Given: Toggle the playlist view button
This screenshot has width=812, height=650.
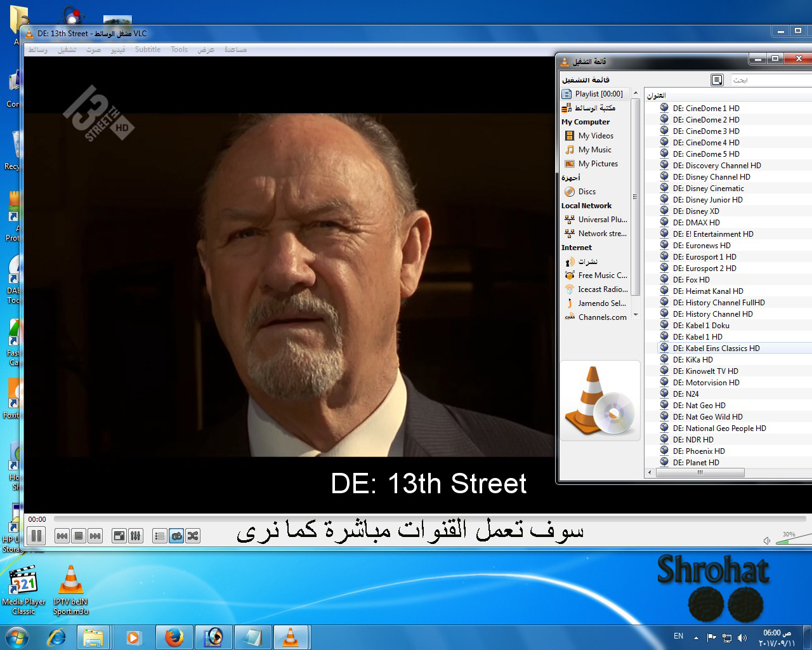Looking at the screenshot, I should coord(160,536).
